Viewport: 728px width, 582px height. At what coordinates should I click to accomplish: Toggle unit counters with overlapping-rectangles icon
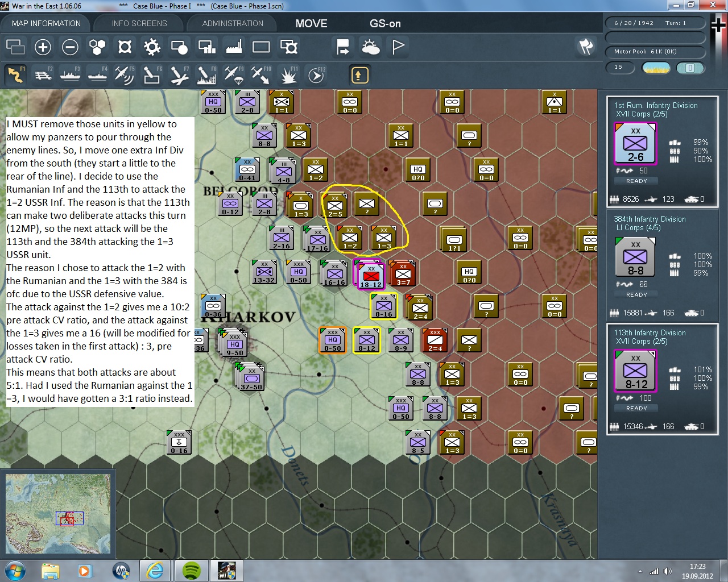[x=15, y=47]
